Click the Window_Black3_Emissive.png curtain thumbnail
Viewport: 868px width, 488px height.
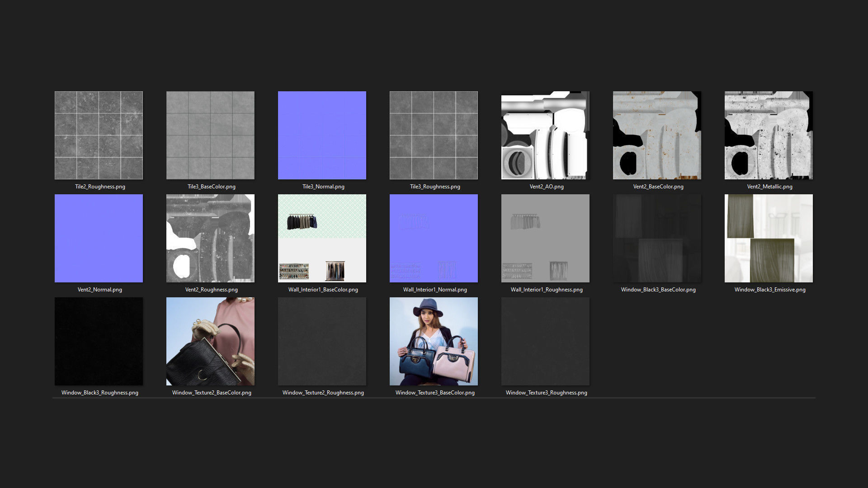point(769,238)
